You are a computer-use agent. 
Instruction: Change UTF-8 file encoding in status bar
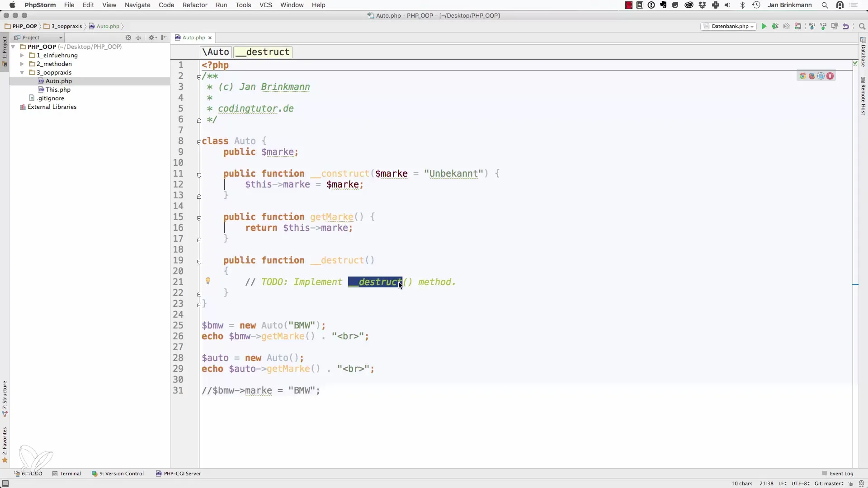(x=800, y=483)
